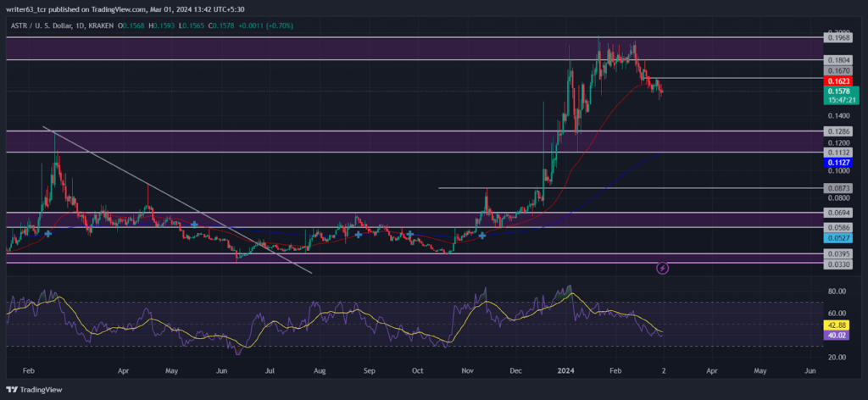Click the purple 40.02 RSI value label
The image size is (868, 400).
(x=837, y=335)
